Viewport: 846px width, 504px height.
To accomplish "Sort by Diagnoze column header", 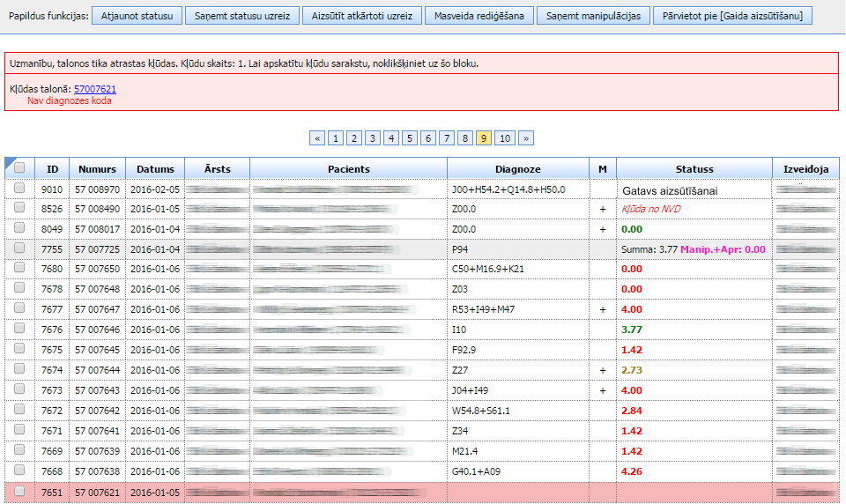I will coord(517,168).
